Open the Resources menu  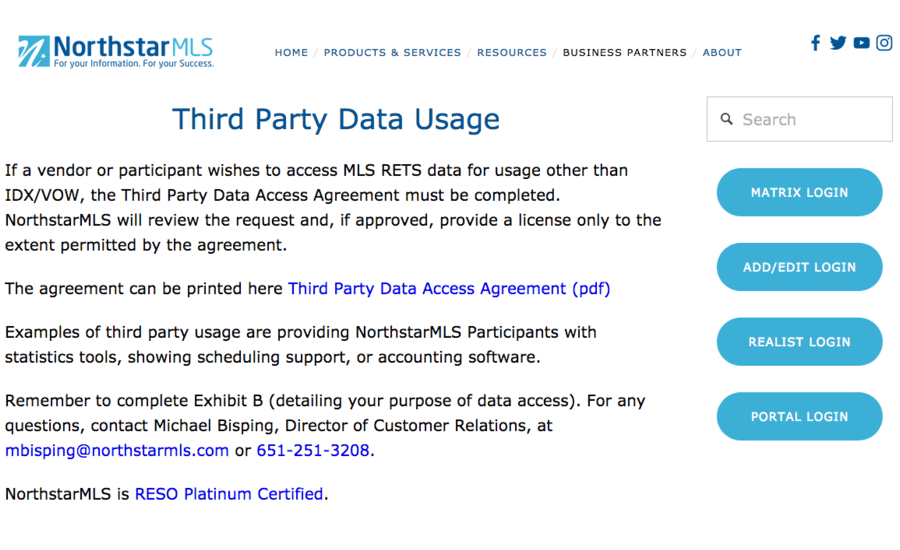pyautogui.click(x=511, y=53)
